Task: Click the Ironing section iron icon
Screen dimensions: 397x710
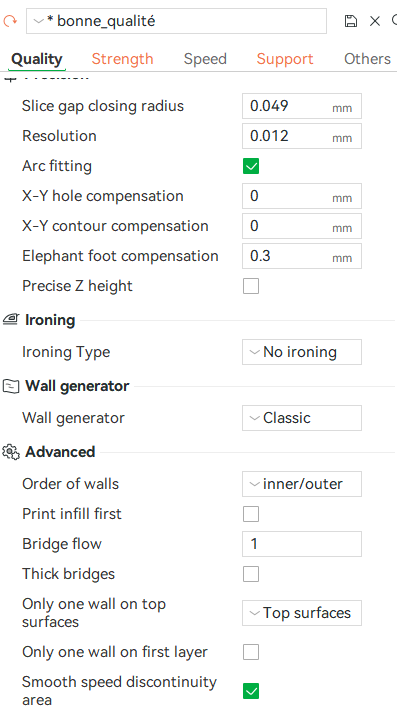Action: click(11, 320)
